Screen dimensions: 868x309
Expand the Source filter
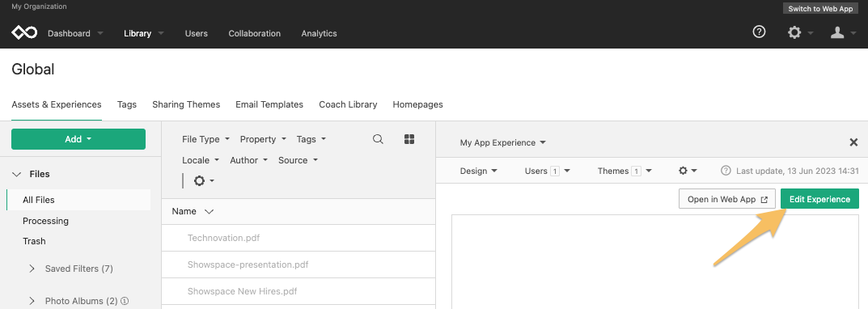tap(298, 160)
